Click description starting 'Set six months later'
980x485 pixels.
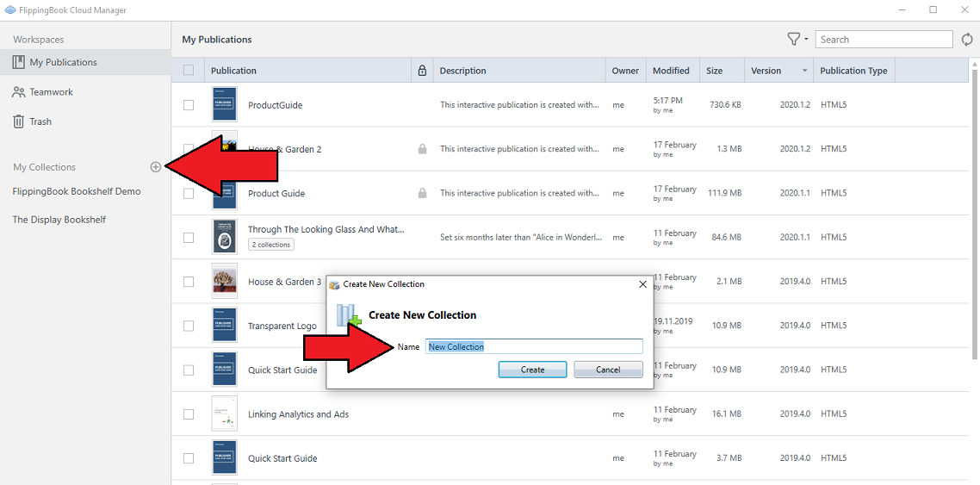[x=520, y=238]
